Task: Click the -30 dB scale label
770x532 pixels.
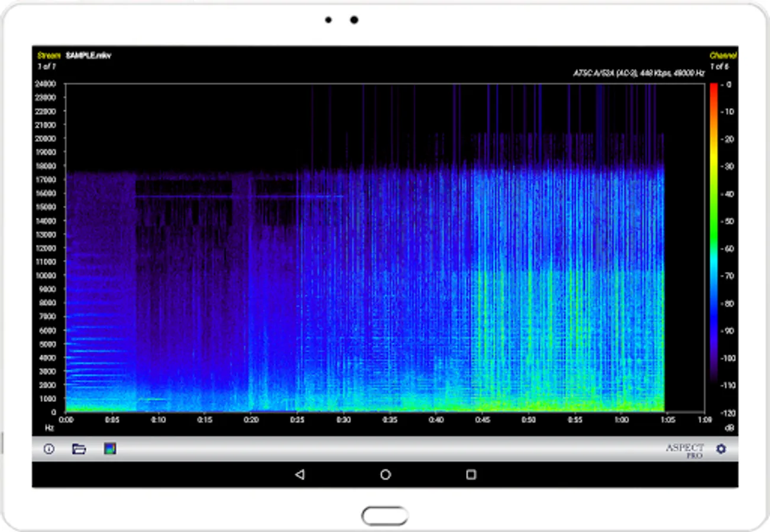Action: pyautogui.click(x=727, y=167)
